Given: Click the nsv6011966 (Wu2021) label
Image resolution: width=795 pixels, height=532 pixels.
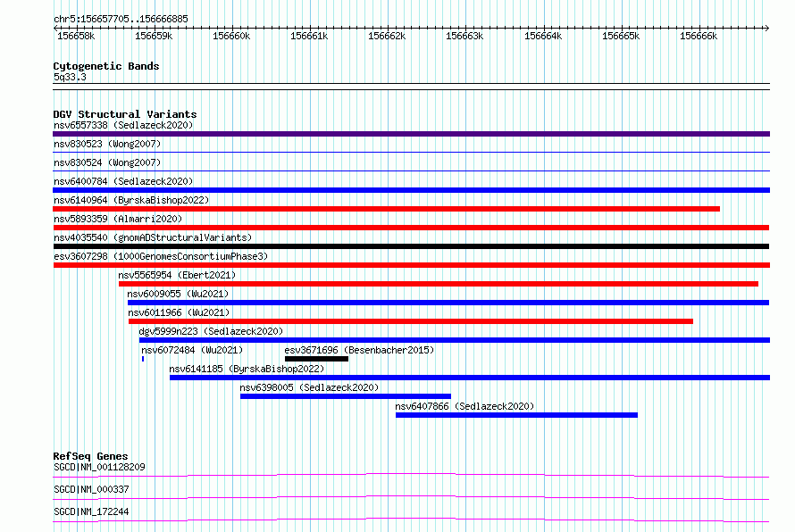Looking at the screenshot, I should tap(179, 312).
